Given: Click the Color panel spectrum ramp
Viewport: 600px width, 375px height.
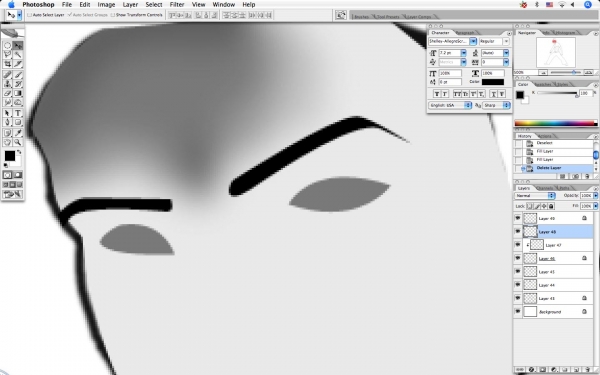Looking at the screenshot, I should [556, 123].
